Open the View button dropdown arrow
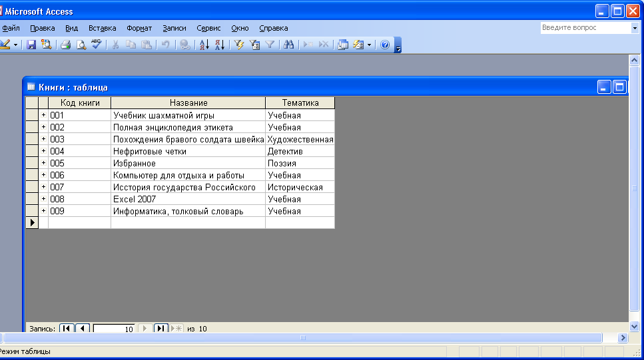This screenshot has width=644, height=360. [15, 45]
